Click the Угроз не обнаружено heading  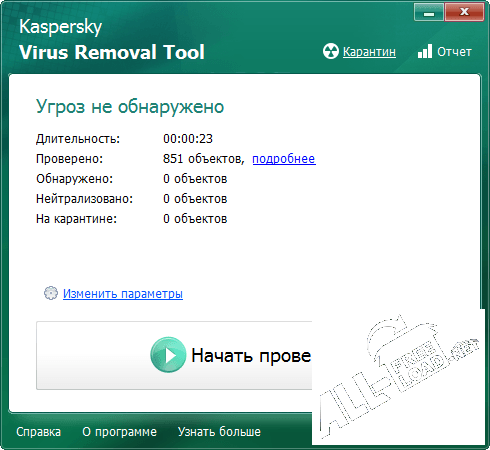click(x=130, y=107)
